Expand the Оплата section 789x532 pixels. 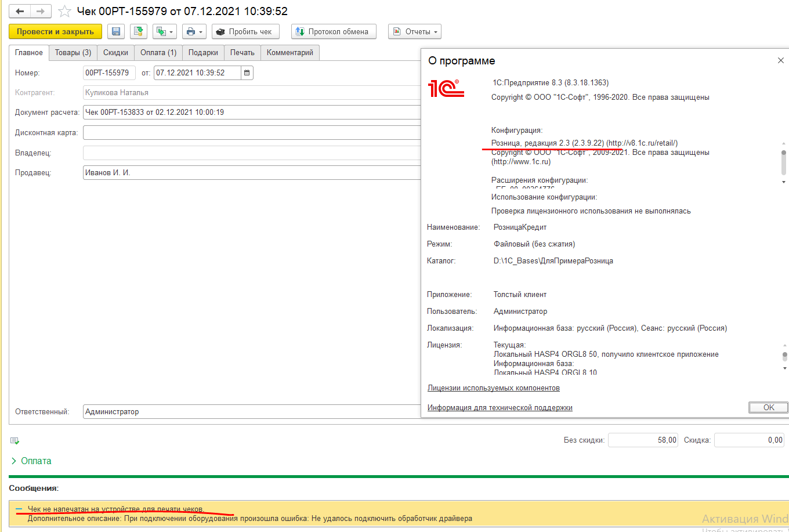click(31, 461)
